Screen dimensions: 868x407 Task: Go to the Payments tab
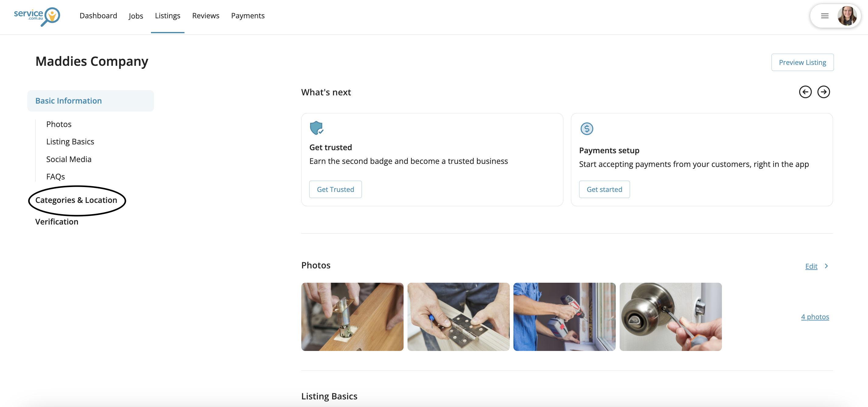pos(248,16)
